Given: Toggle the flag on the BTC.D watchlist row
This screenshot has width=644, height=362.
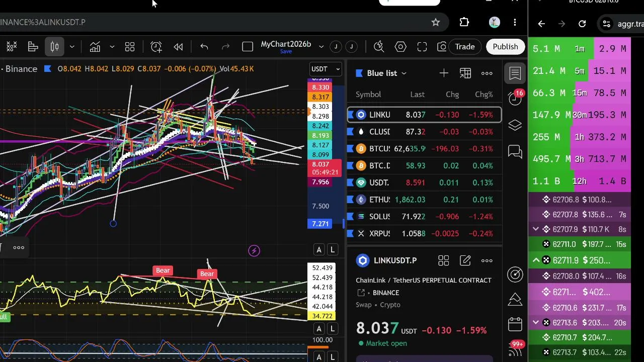Looking at the screenshot, I should pos(351,165).
